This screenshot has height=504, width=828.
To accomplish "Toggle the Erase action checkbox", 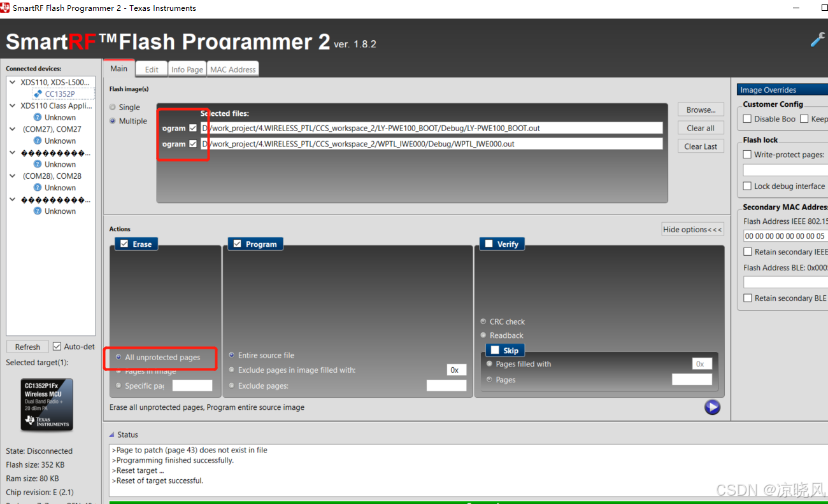I will (124, 244).
